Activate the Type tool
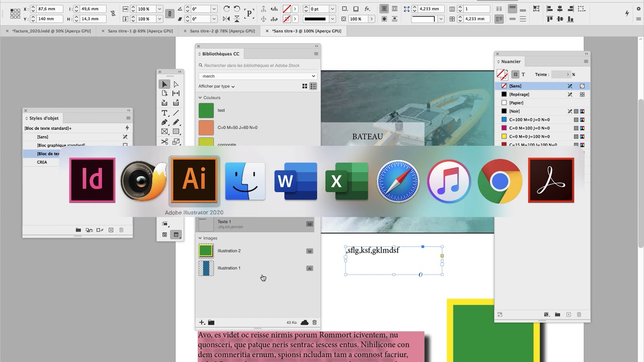 165,113
